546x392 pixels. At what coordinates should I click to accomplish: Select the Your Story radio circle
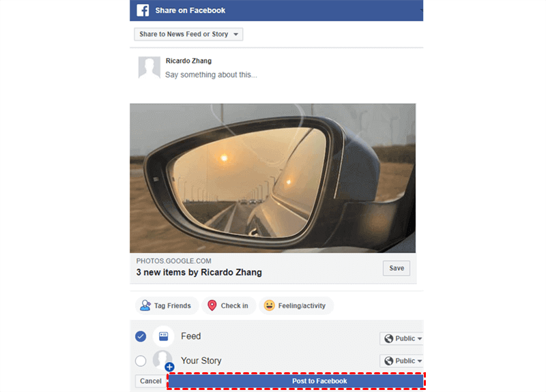pos(141,361)
